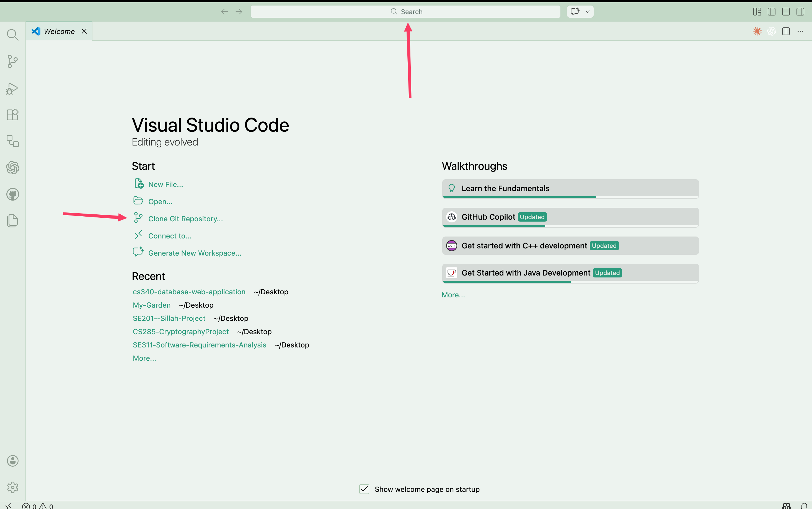812x509 pixels.
Task: Open the Run and Debug view
Action: point(12,88)
